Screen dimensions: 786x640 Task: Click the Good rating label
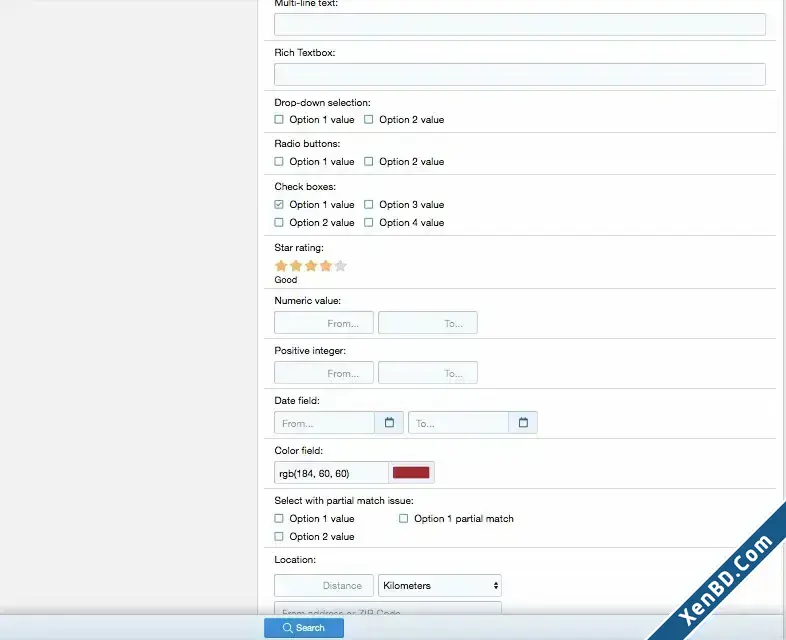286,280
